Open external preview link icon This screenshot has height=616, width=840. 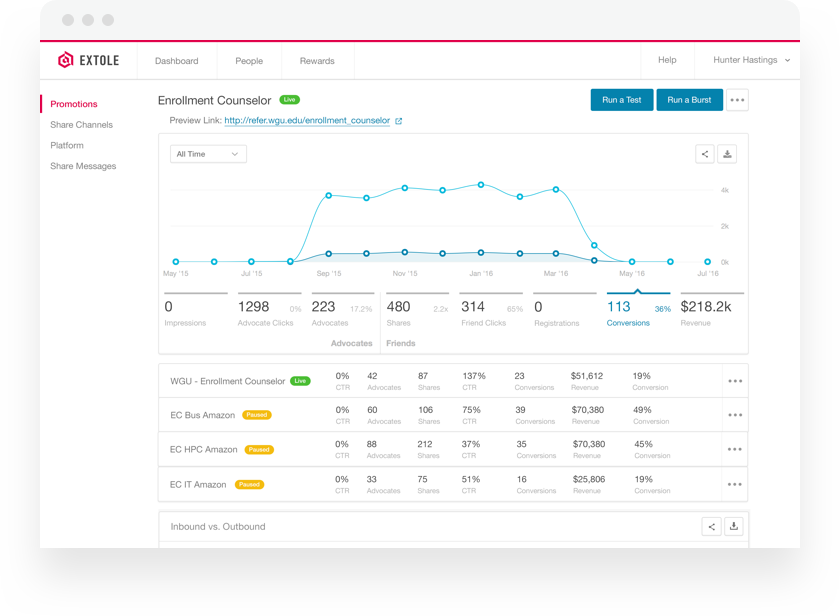click(399, 121)
